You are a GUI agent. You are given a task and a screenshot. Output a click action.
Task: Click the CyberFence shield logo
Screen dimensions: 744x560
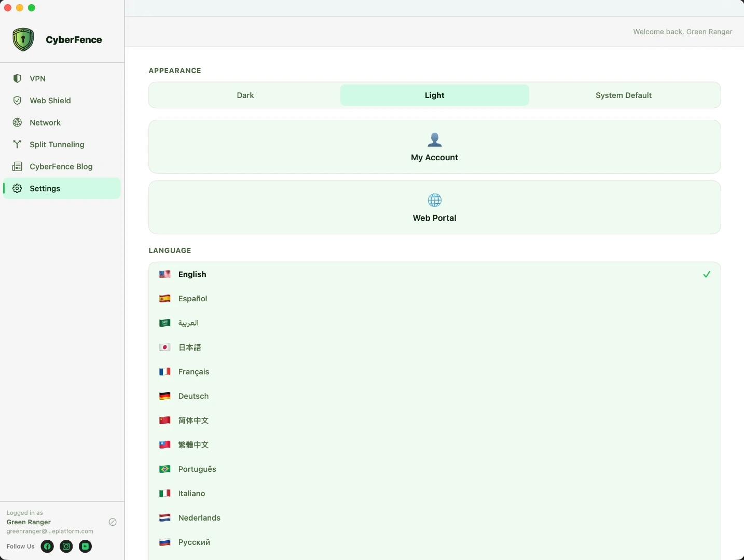point(23,39)
